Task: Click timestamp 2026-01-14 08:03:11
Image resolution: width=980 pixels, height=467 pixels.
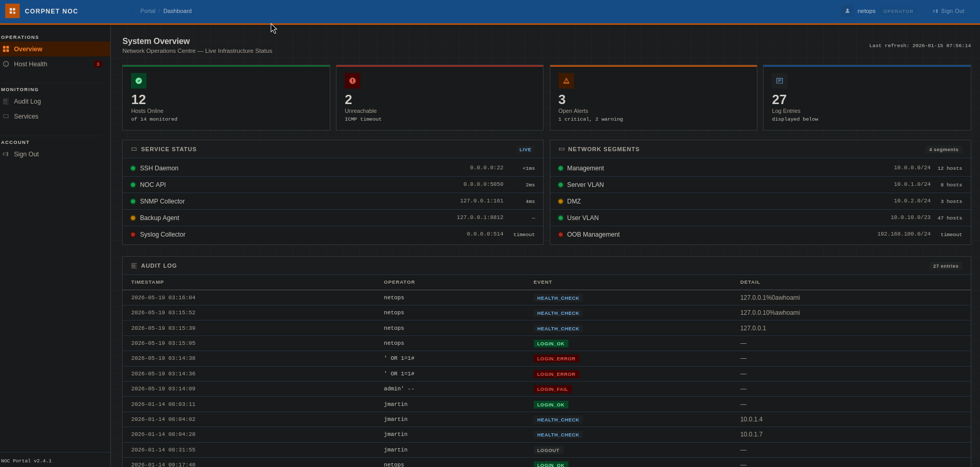Action: 163,404
